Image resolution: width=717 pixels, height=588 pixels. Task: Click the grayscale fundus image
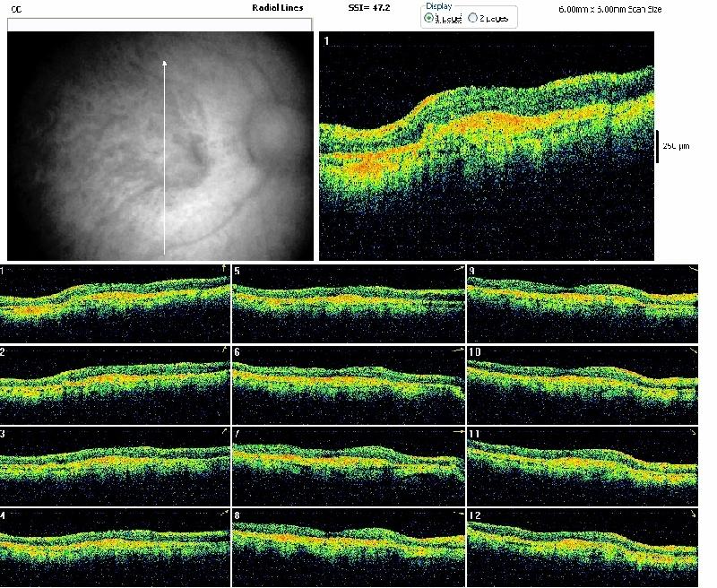(x=90, y=143)
